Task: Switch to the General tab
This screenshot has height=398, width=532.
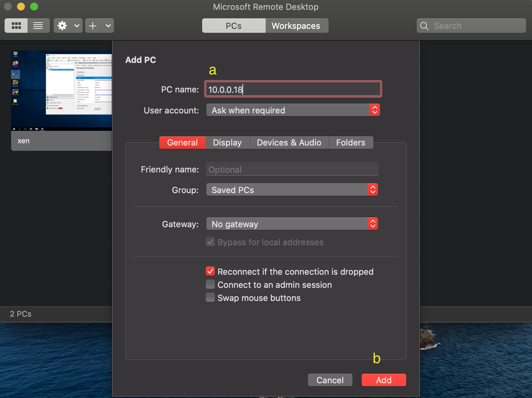Action: coord(182,143)
